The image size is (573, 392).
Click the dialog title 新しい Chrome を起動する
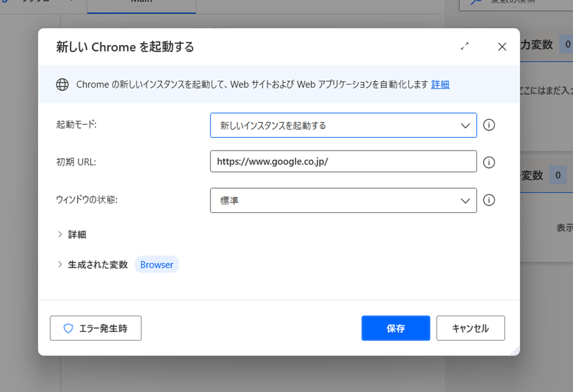(x=125, y=47)
